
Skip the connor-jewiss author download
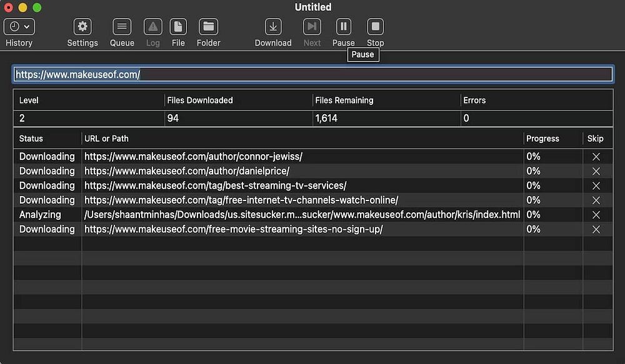pos(596,157)
